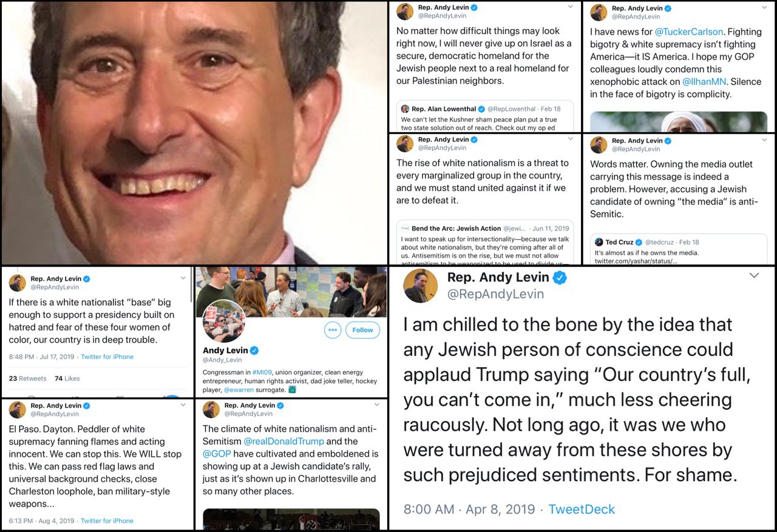
Task: Open the @realDonaldTrump mention link
Action: tap(283, 442)
